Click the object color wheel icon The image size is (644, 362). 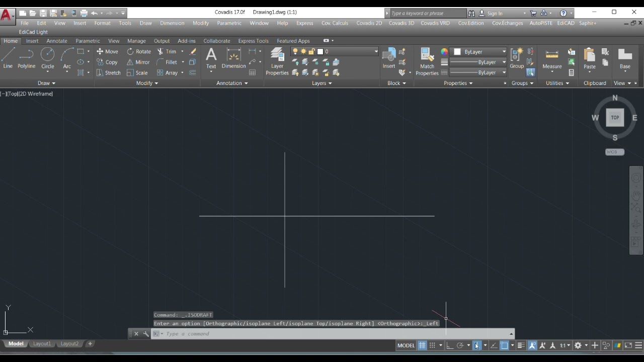click(x=444, y=52)
